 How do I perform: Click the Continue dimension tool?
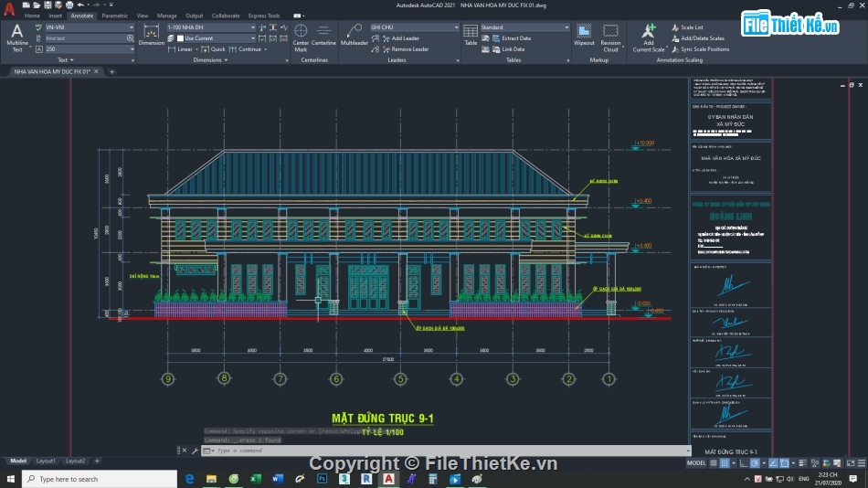(245, 49)
